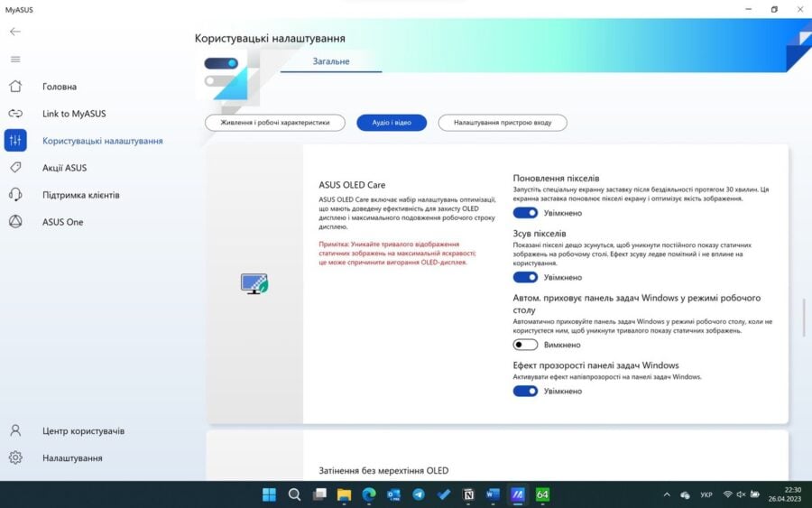Image resolution: width=812 pixels, height=508 pixels.
Task: Open Головна in the sidebar
Action: 60,87
